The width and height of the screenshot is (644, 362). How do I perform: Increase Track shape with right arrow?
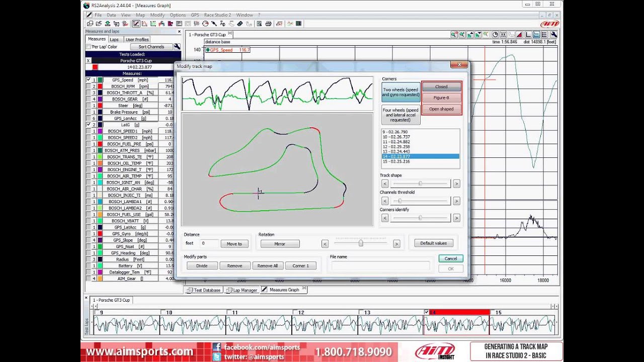tap(456, 184)
